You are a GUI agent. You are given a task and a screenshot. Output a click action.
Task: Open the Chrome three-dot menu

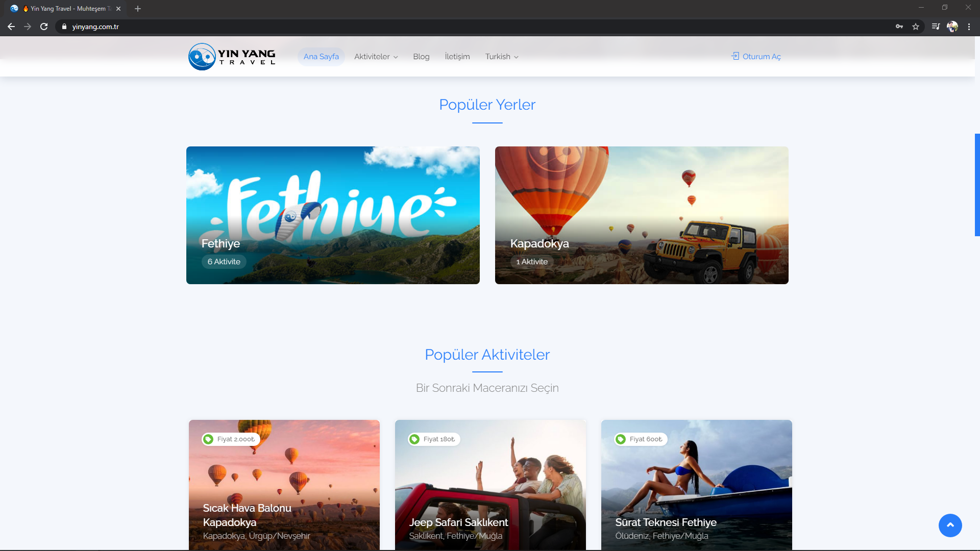click(x=969, y=27)
